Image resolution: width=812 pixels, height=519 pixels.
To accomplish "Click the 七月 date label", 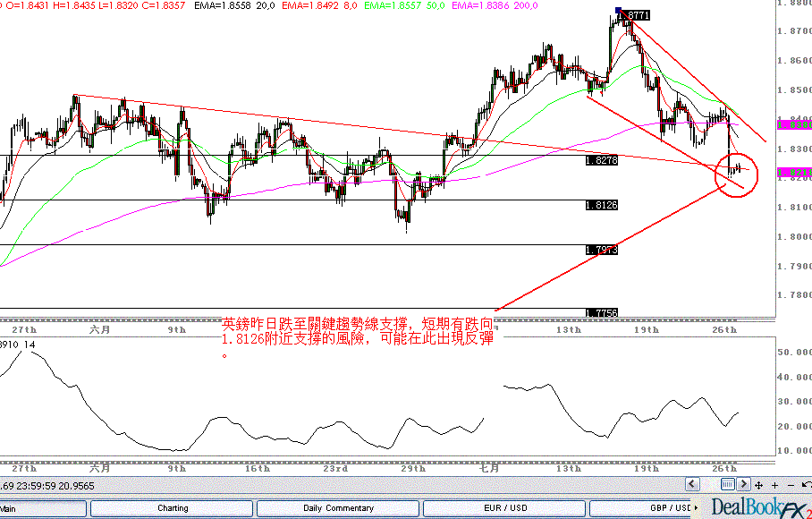I will (489, 468).
